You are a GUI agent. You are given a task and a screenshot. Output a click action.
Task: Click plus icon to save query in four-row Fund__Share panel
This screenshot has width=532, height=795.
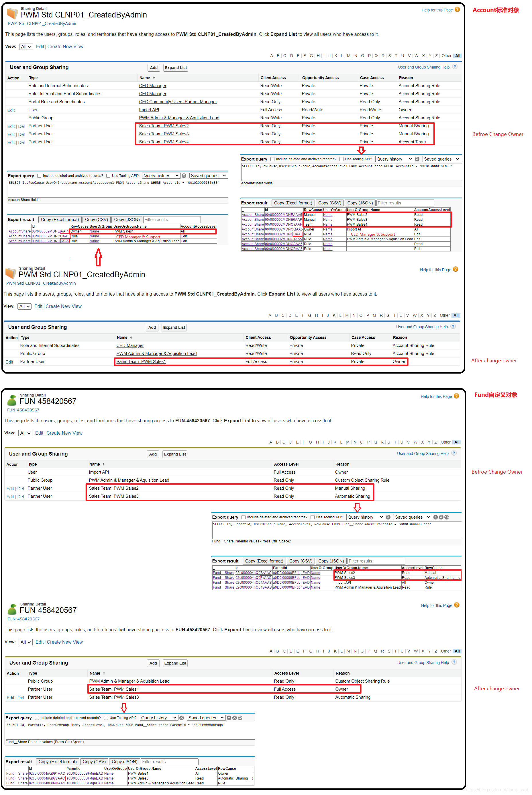[436, 517]
